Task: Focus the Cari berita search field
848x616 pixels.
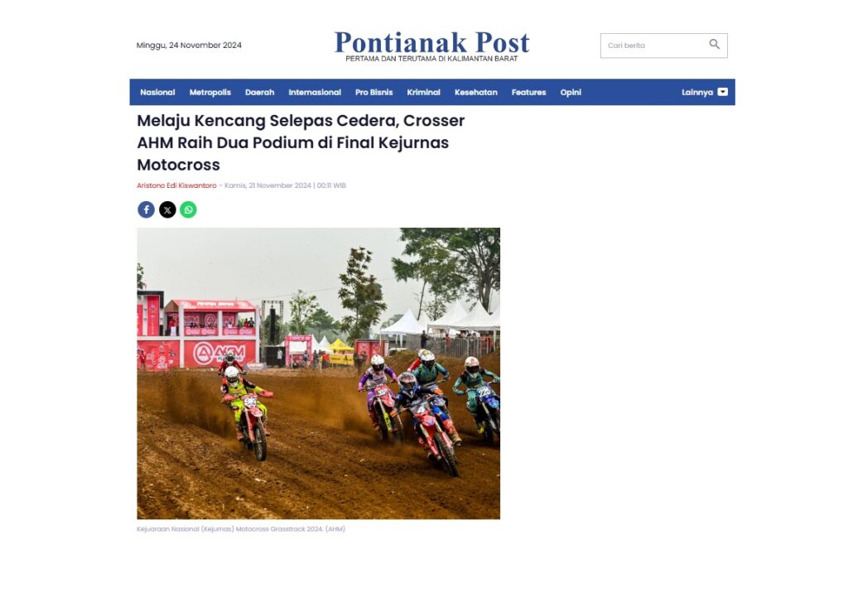Action: [x=654, y=46]
